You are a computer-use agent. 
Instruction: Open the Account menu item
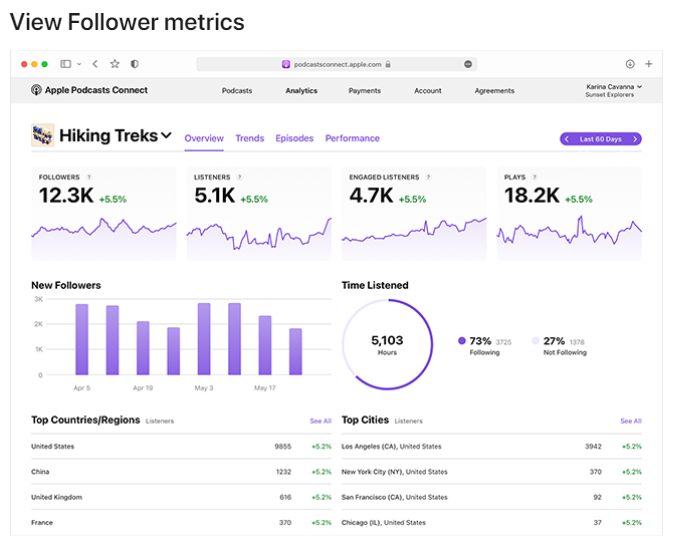click(x=428, y=91)
